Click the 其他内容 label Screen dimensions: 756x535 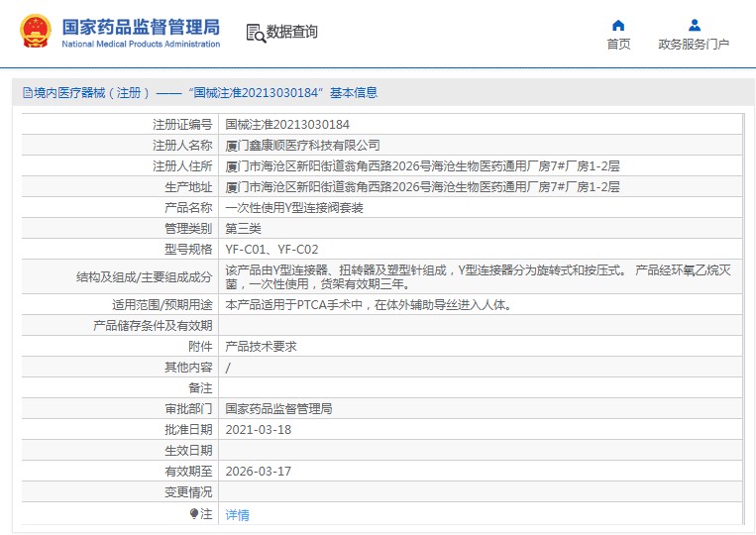188,368
